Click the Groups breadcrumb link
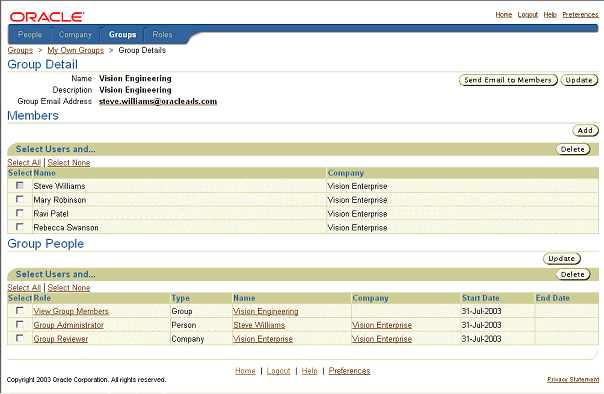The width and height of the screenshot is (604, 394). (20, 50)
